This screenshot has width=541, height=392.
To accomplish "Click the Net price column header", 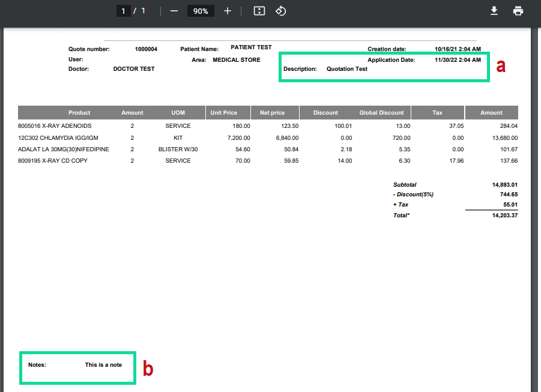I will pos(272,113).
